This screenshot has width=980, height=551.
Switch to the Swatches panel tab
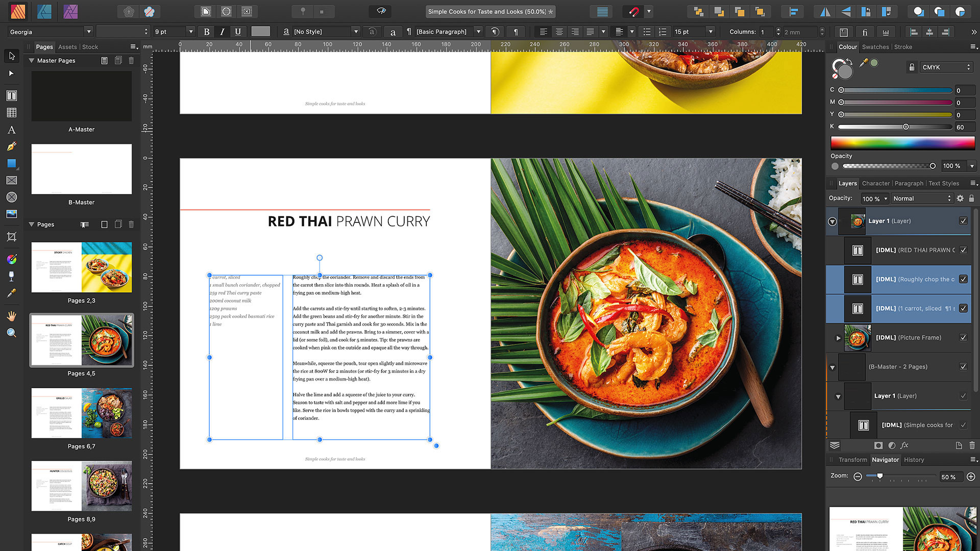tap(875, 46)
